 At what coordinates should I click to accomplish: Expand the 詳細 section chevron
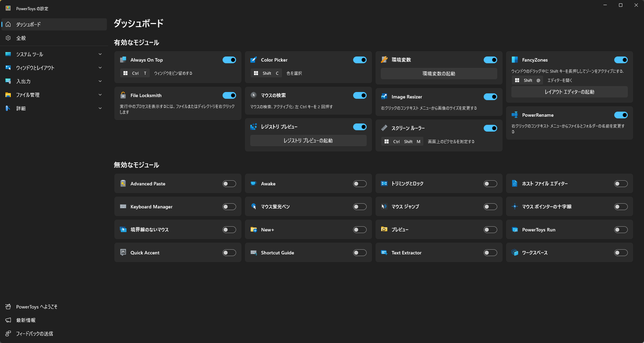(100, 108)
